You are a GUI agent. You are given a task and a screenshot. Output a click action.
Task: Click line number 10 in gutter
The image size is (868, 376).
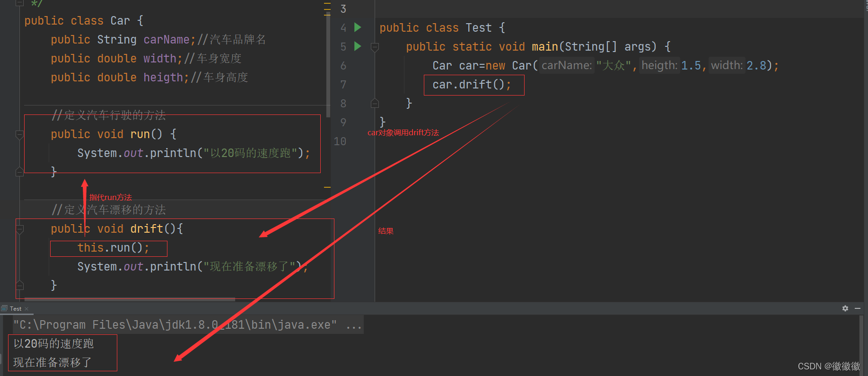pyautogui.click(x=340, y=141)
